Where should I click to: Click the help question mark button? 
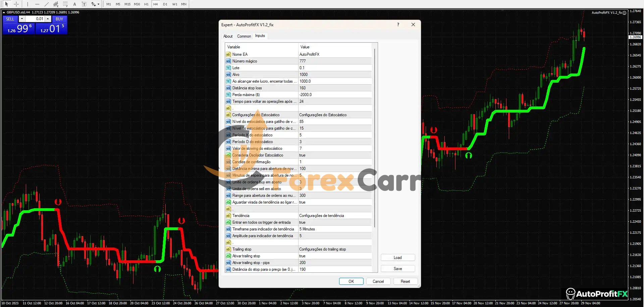click(x=398, y=25)
